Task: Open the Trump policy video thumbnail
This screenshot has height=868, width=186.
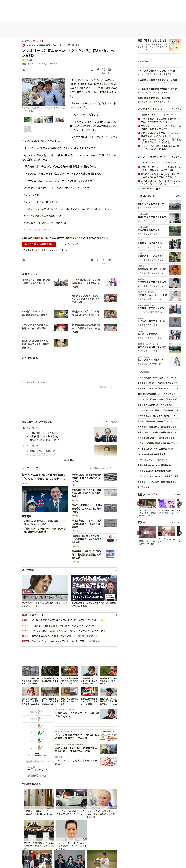Action: (x=94, y=588)
